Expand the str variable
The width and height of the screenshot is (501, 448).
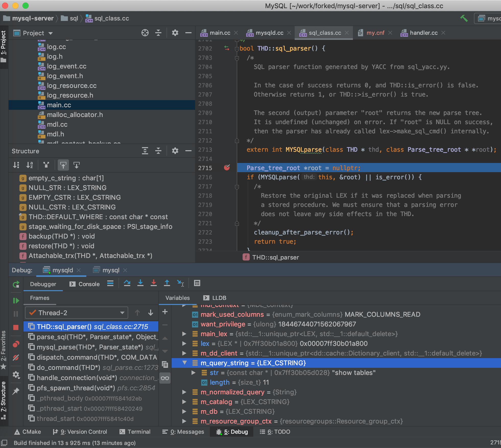click(x=194, y=372)
